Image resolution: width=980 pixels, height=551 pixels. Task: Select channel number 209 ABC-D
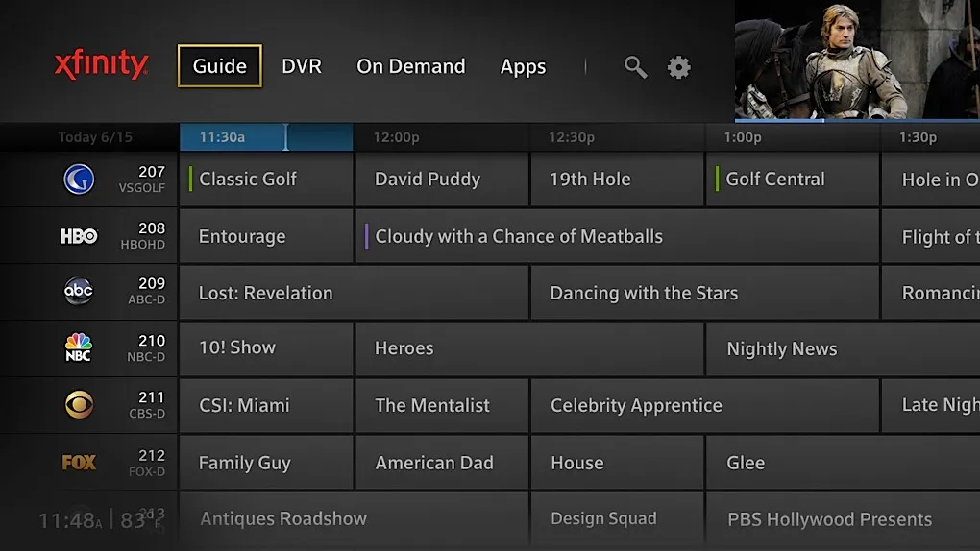click(147, 291)
